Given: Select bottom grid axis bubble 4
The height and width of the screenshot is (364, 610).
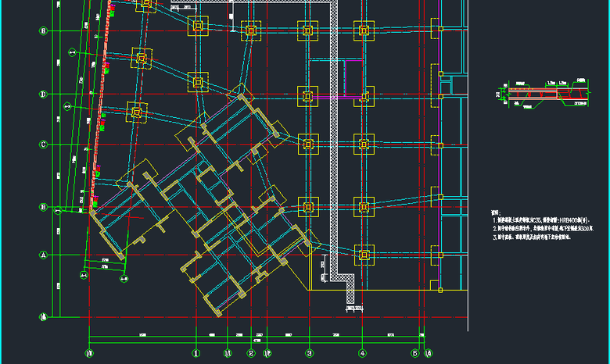Looking at the screenshot, I should click(x=362, y=353).
